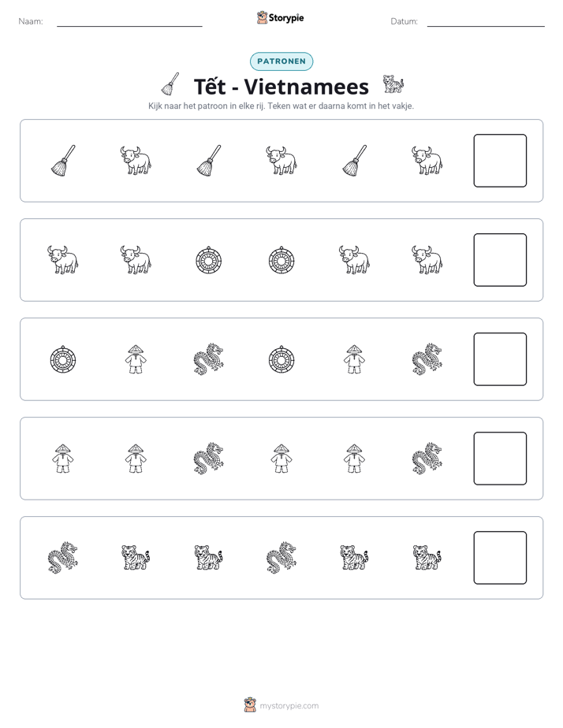Click the first dragon in row three
The height and width of the screenshot is (728, 563).
click(x=209, y=359)
